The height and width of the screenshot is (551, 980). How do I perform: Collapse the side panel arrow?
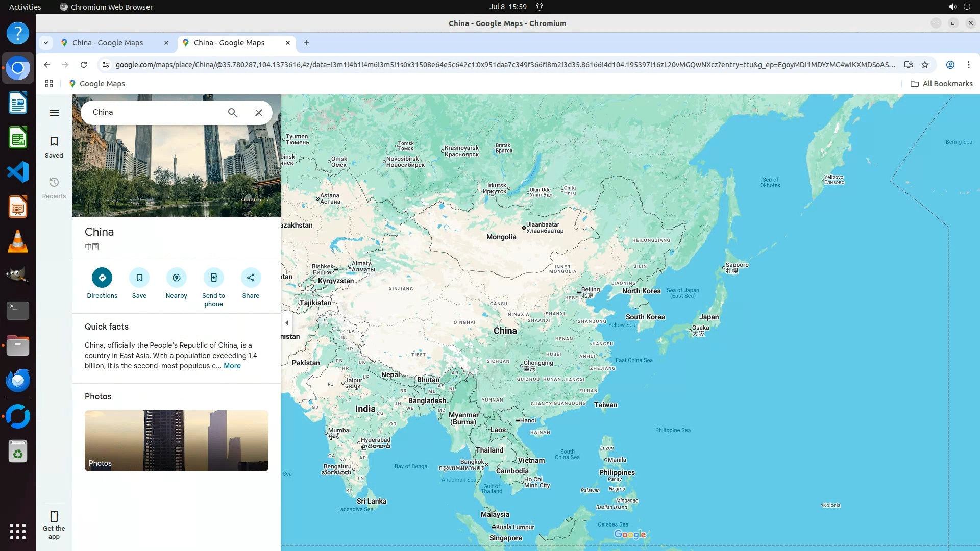point(287,323)
